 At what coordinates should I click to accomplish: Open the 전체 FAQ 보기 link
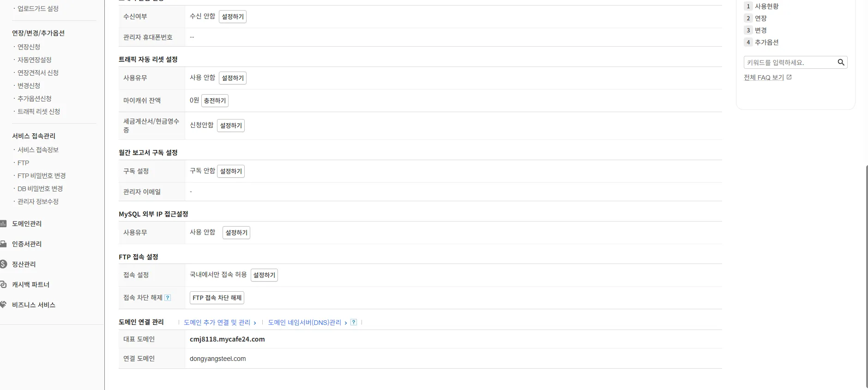coord(764,78)
